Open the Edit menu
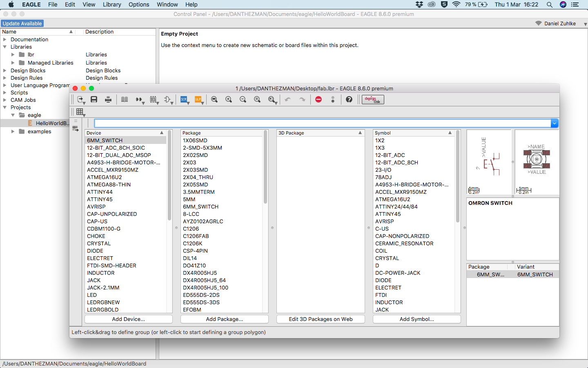 pyautogui.click(x=70, y=4)
